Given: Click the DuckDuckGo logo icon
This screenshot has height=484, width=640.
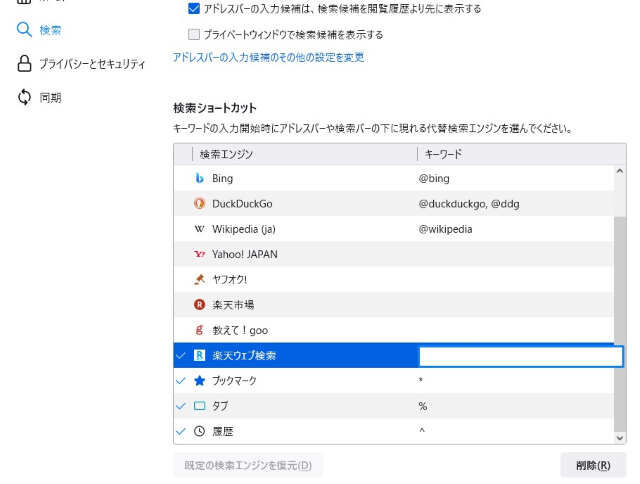Looking at the screenshot, I should (199, 204).
